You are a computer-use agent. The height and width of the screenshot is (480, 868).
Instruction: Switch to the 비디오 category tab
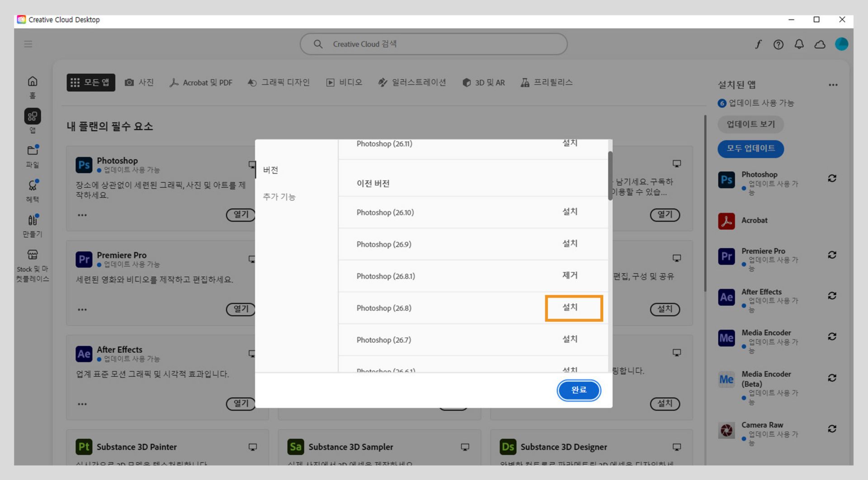pyautogui.click(x=344, y=82)
